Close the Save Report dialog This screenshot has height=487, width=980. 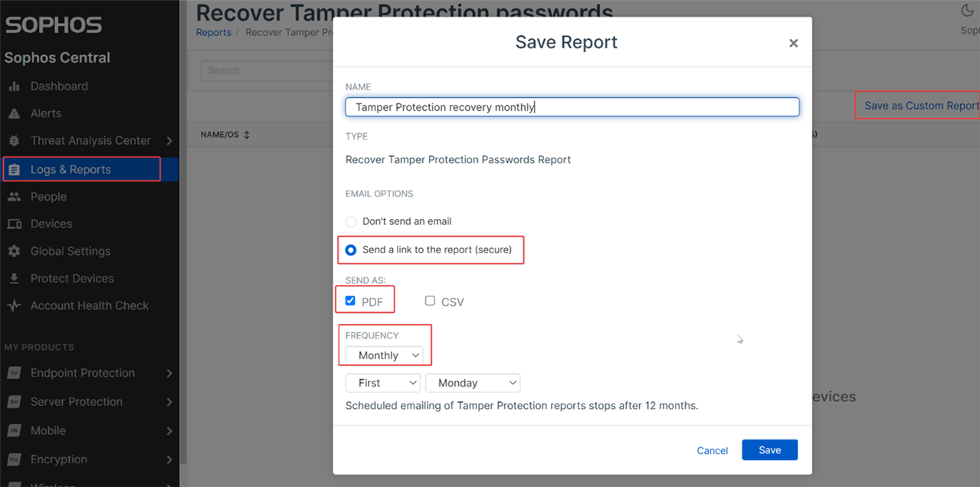click(794, 43)
